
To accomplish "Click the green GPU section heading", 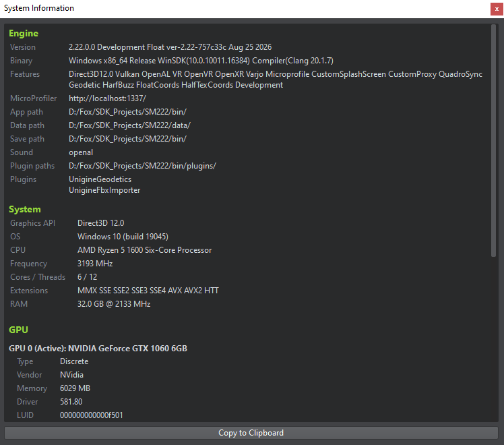I will 18,330.
